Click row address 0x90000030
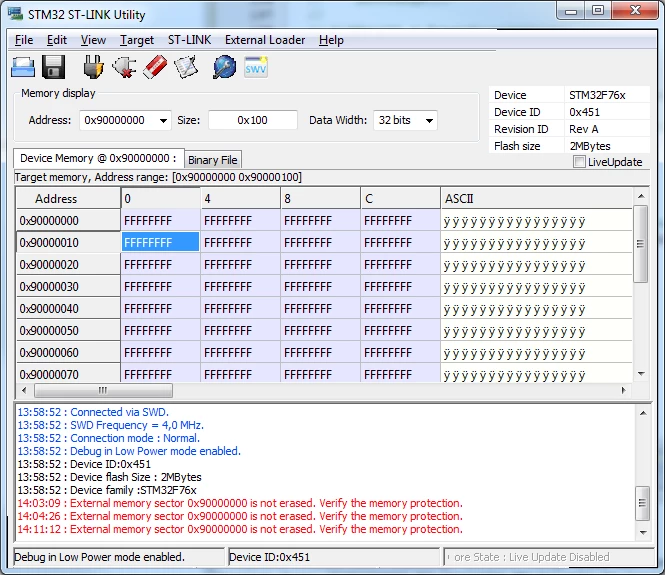The image size is (665, 575). 68,287
